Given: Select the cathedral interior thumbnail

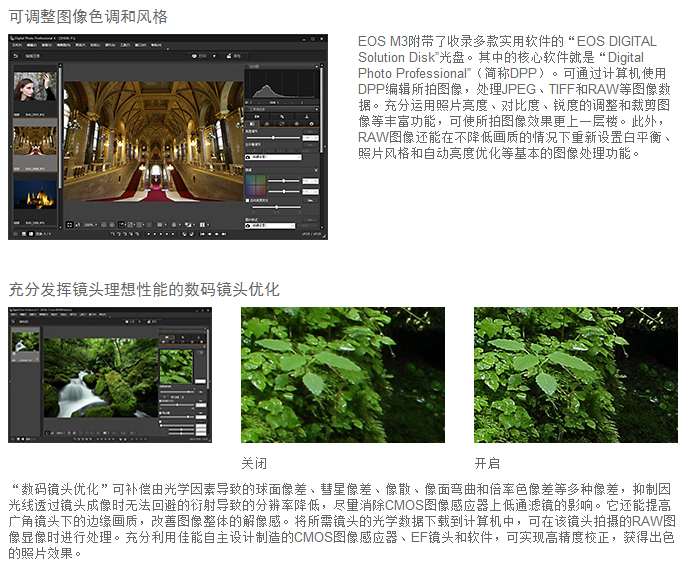Looking at the screenshot, I should point(35,140).
